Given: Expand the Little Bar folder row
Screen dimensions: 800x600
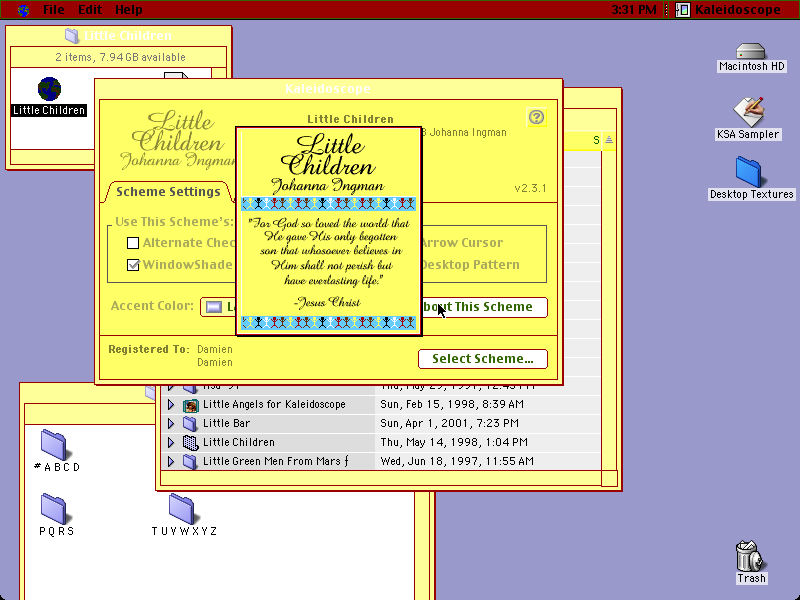Looking at the screenshot, I should click(171, 423).
